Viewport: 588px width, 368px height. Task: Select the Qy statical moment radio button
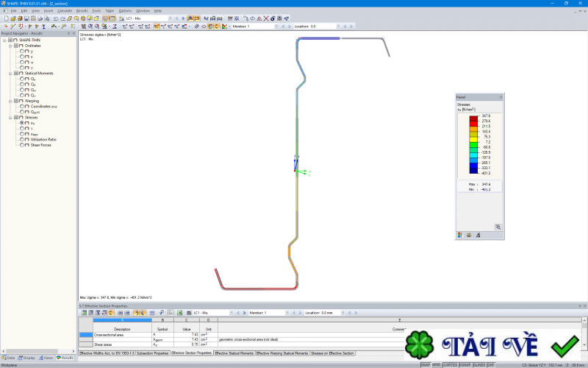pos(22,79)
